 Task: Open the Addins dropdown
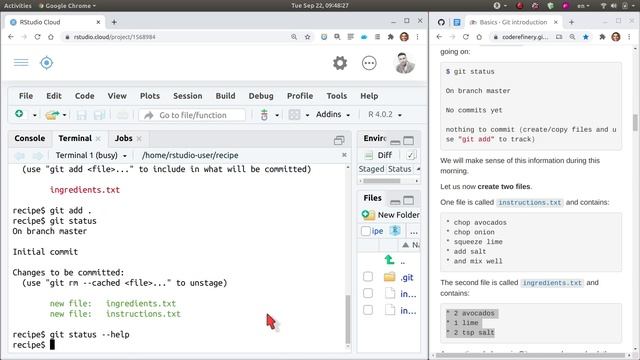[x=333, y=115]
